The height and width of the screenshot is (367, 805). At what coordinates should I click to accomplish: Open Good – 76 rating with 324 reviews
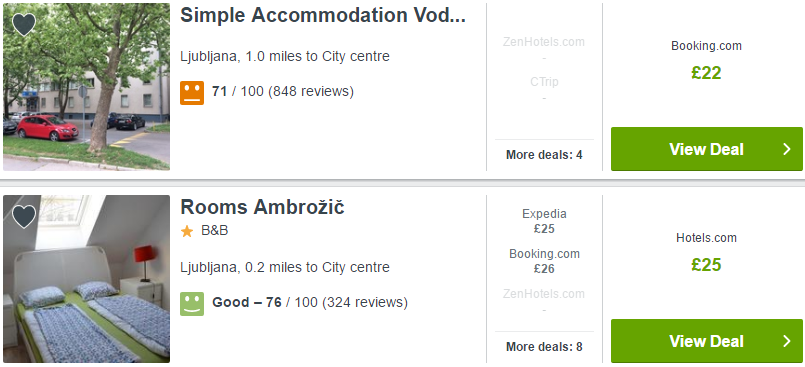[x=310, y=303]
